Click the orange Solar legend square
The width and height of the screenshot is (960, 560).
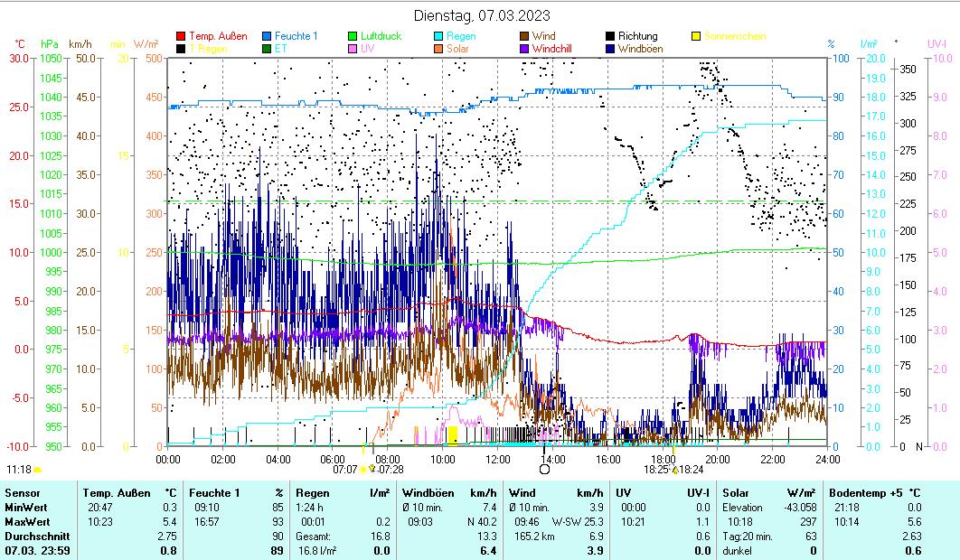point(439,49)
